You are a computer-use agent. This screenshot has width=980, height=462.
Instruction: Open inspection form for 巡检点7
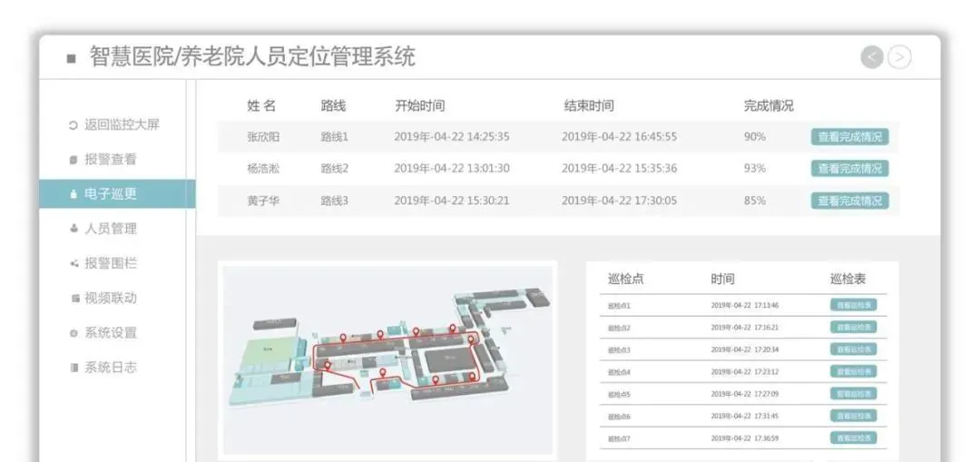click(x=853, y=437)
